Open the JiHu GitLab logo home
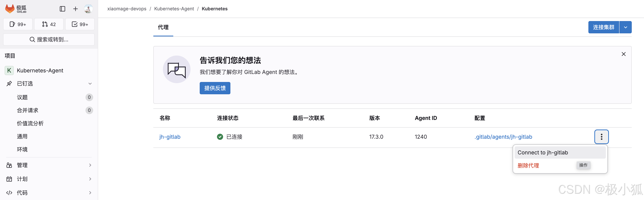644x200 pixels. pos(16,9)
